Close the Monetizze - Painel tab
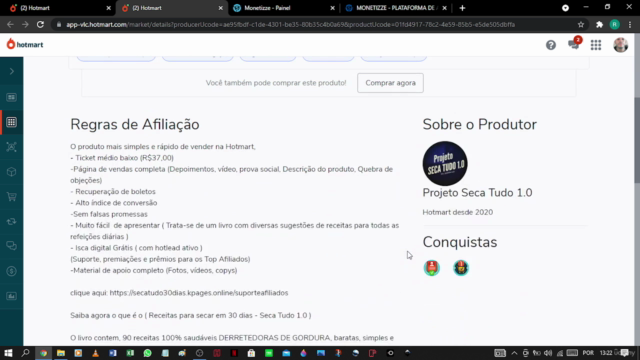The height and width of the screenshot is (360, 640). [332, 8]
